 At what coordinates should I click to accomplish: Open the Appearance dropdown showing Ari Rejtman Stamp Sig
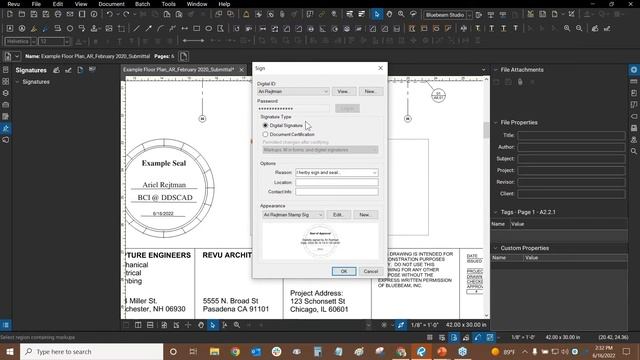pyautogui.click(x=293, y=215)
